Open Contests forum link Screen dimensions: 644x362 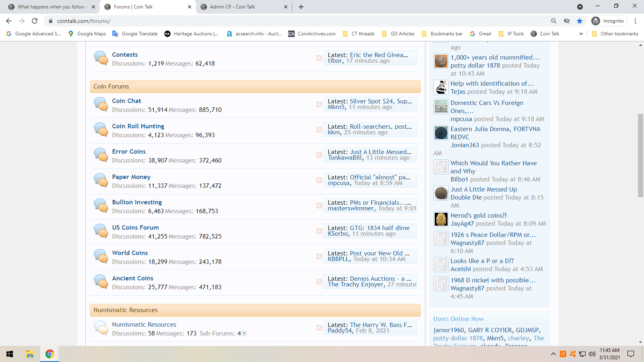coord(125,55)
